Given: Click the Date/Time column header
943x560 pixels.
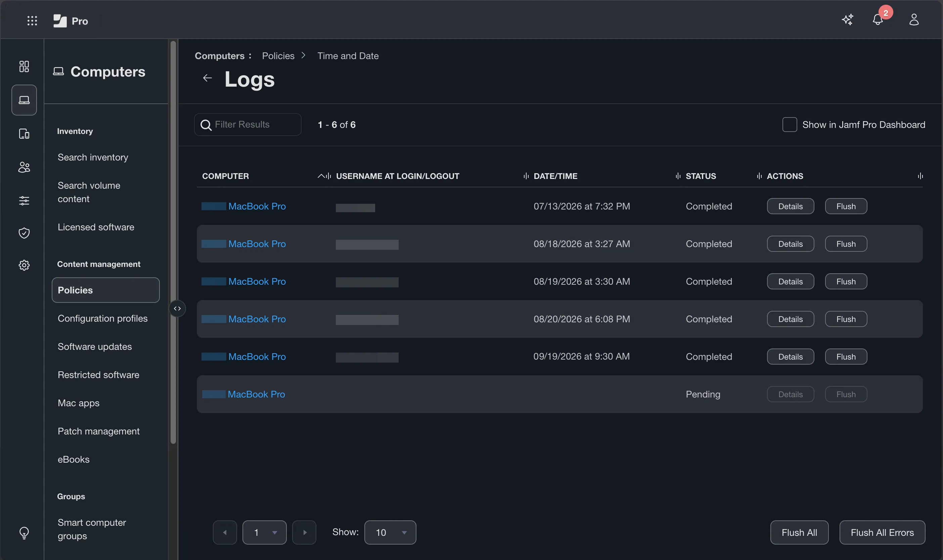Looking at the screenshot, I should point(555,176).
